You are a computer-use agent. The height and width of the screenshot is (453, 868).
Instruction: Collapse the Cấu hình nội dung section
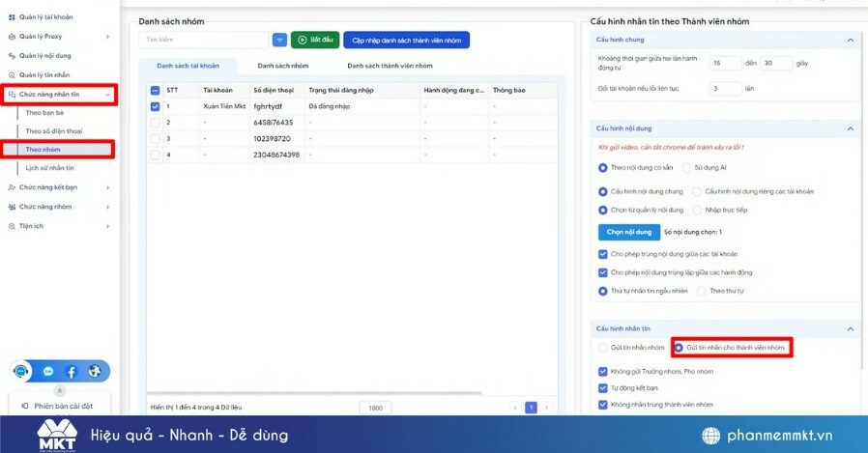tap(851, 128)
